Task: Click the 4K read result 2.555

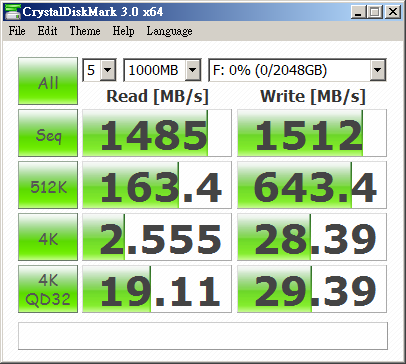Action: [x=157, y=237]
